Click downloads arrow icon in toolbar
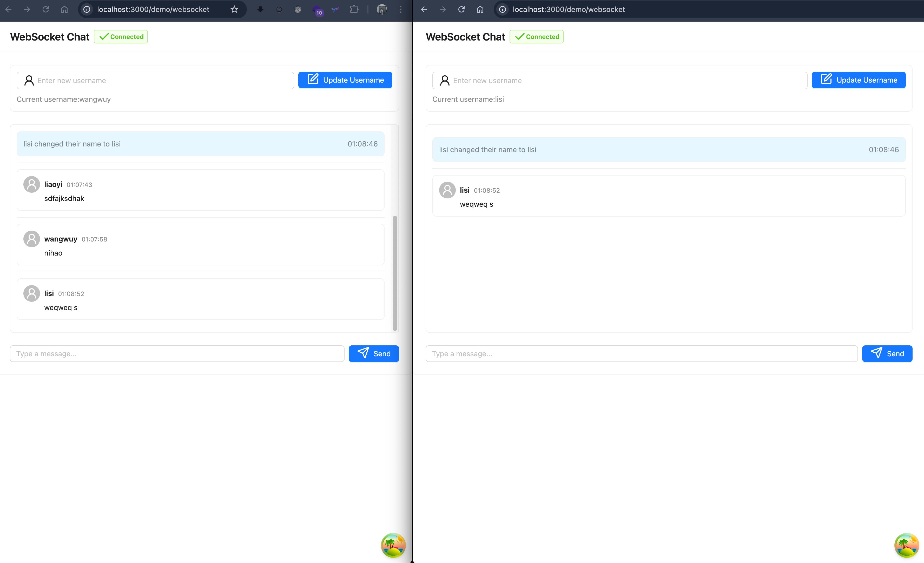The image size is (924, 563). click(x=260, y=9)
